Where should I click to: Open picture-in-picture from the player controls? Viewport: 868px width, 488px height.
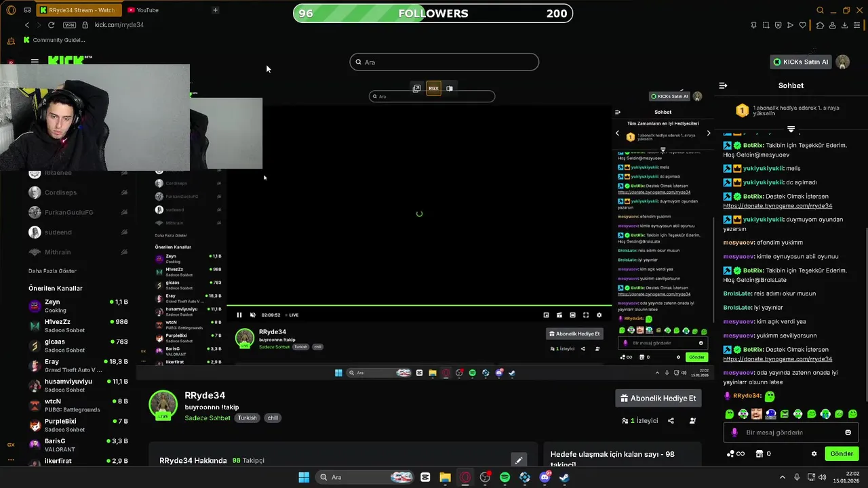(x=546, y=314)
